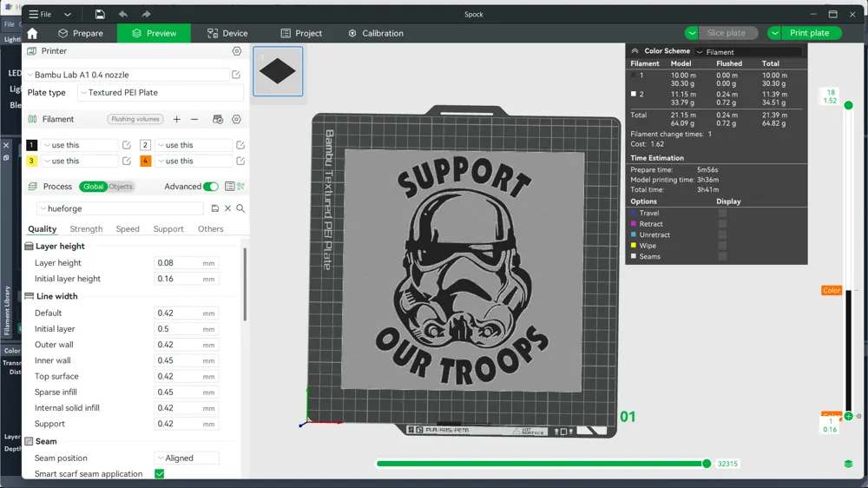This screenshot has height=488, width=868.
Task: Edit filament 4 preset icon
Action: point(240,162)
